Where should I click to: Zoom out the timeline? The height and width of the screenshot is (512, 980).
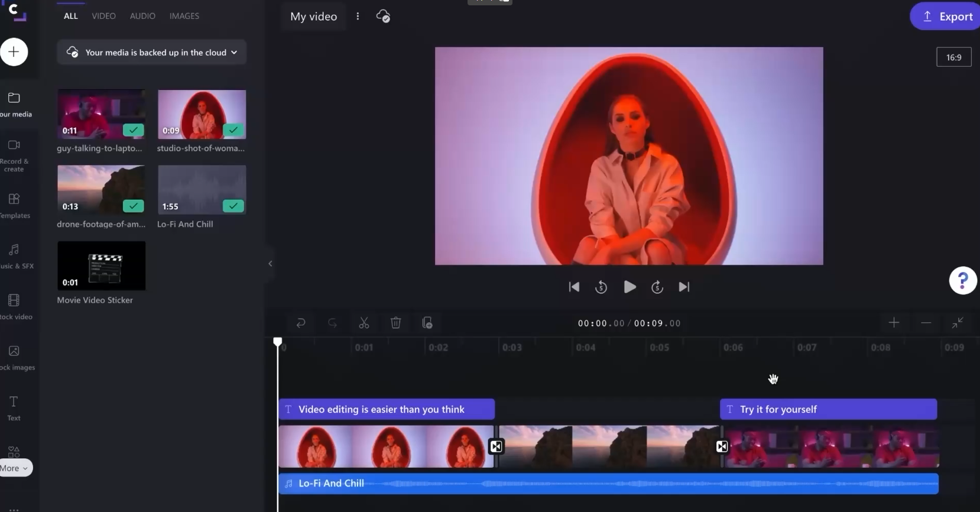[x=926, y=322]
